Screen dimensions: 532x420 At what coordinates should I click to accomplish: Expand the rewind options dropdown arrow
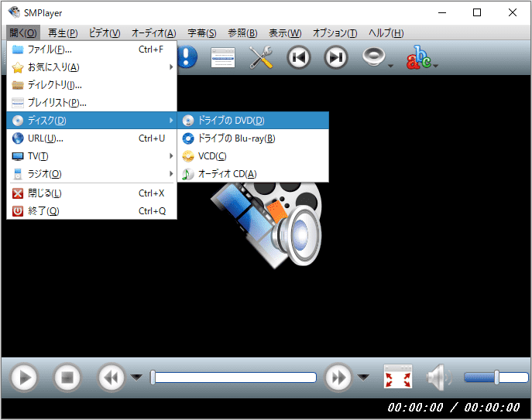pyautogui.click(x=136, y=377)
